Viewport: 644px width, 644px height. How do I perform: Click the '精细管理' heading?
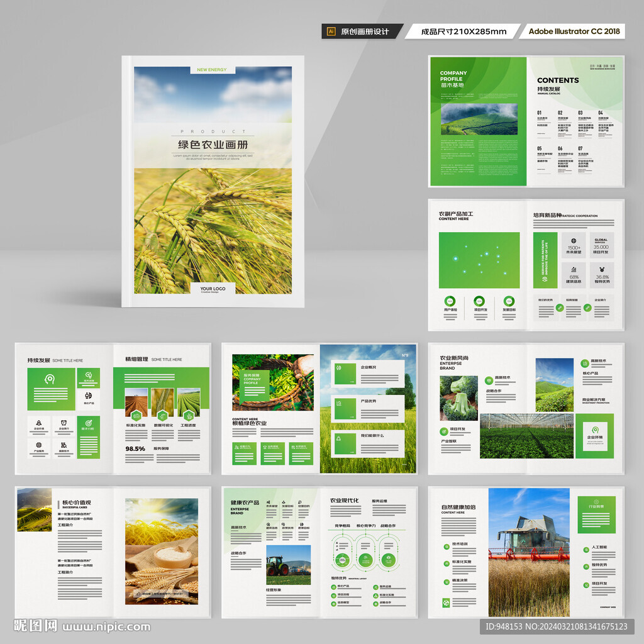(x=136, y=359)
